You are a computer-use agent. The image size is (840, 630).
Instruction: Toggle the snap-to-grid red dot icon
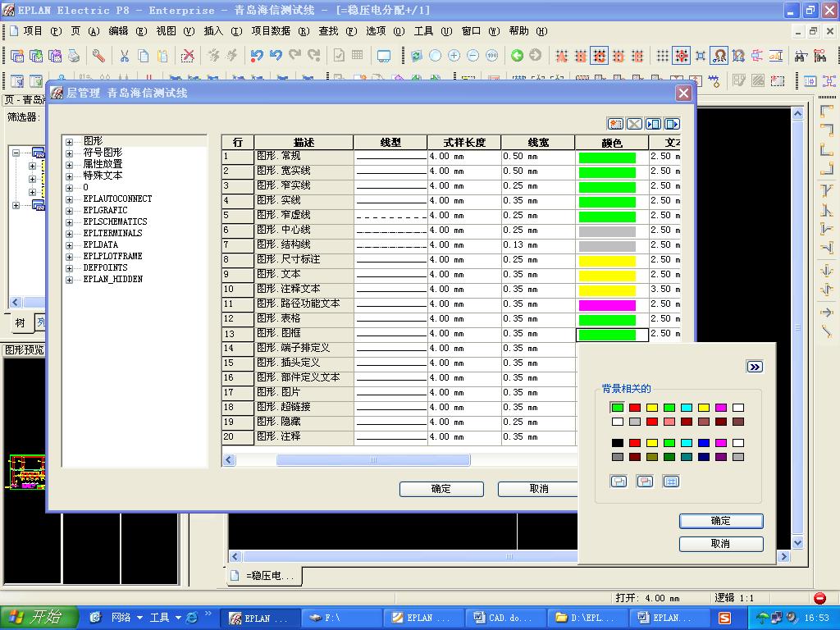[x=682, y=55]
